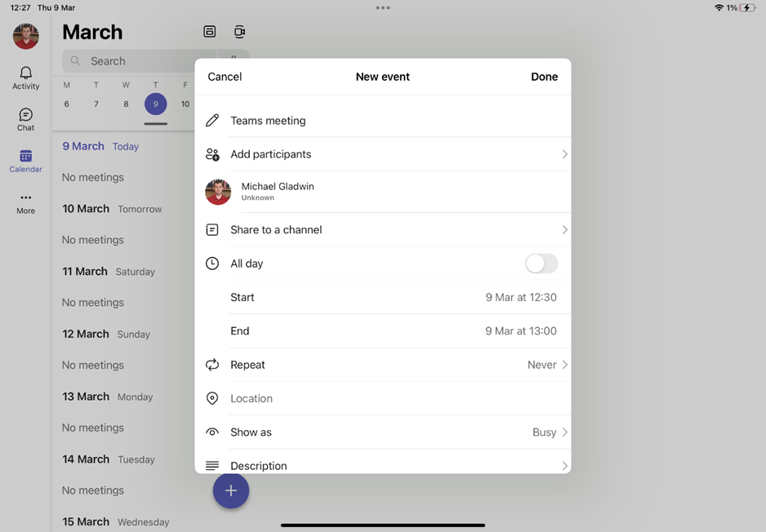Tap the Meet now video icon
This screenshot has height=532, width=766.
[x=239, y=32]
